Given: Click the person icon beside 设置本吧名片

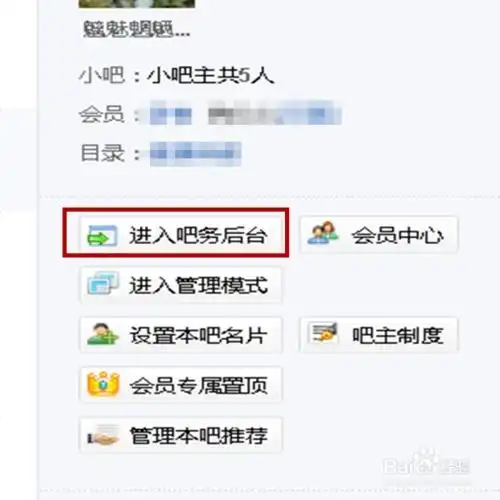Looking at the screenshot, I should click(x=103, y=334).
